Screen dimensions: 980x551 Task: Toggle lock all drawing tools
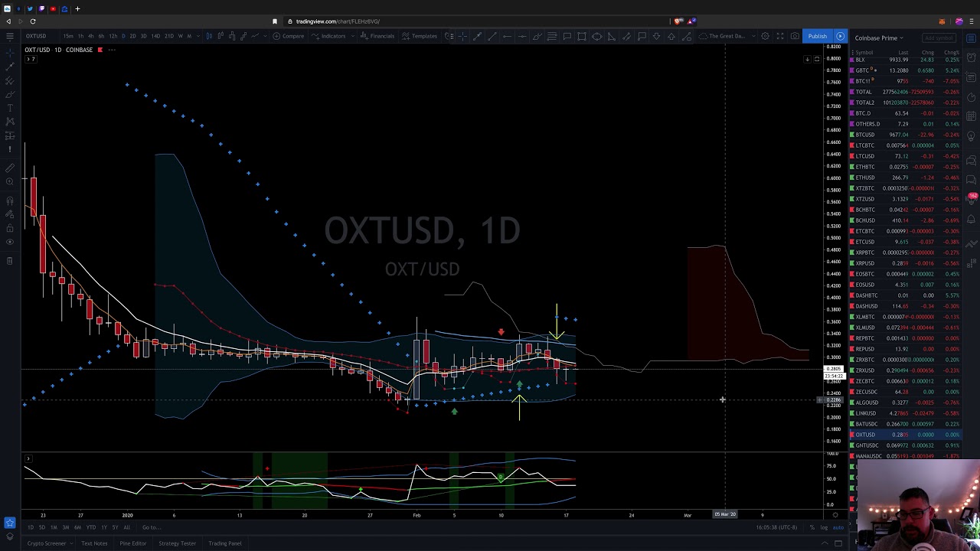click(10, 228)
